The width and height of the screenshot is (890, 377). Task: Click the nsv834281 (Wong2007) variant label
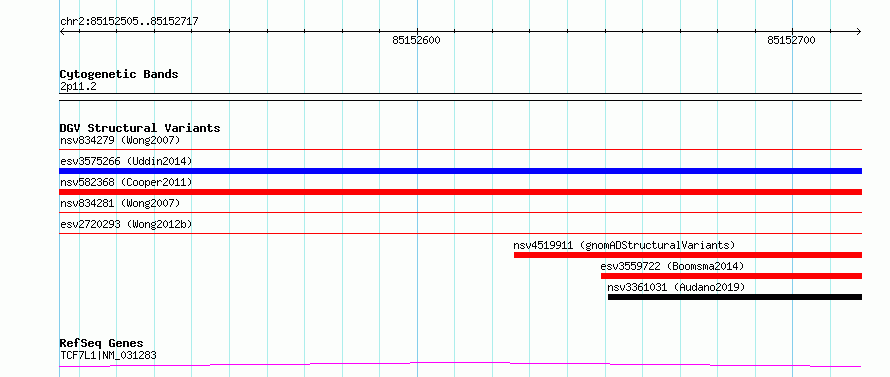click(120, 203)
